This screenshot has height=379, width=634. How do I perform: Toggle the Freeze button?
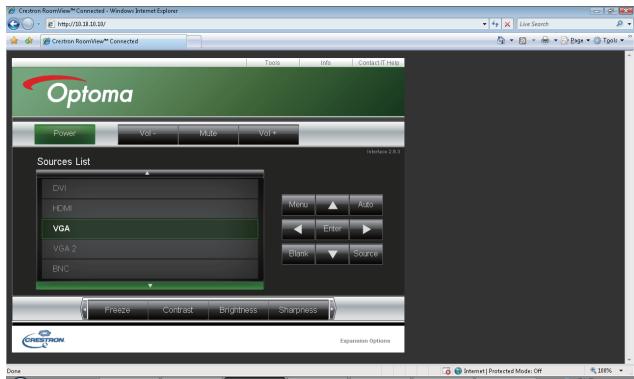tap(117, 310)
